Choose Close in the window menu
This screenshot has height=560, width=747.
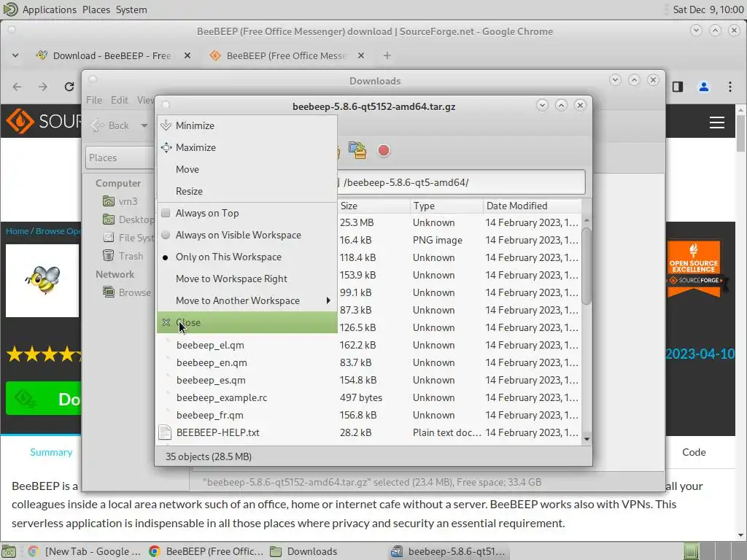(247, 322)
